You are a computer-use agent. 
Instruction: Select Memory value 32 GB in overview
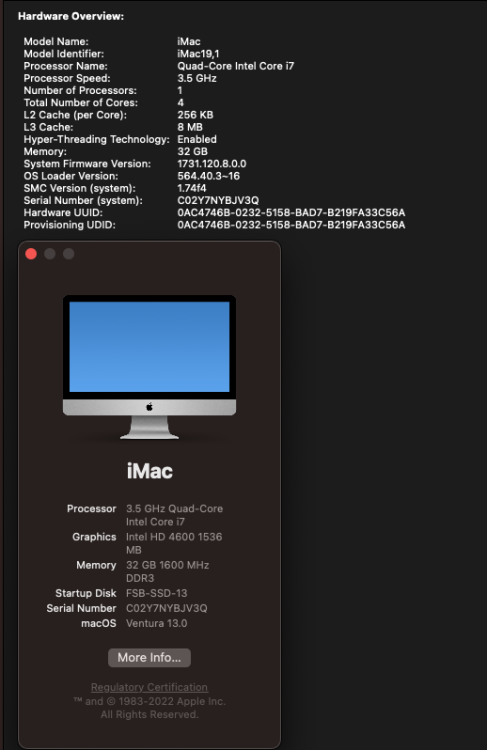pos(192,152)
